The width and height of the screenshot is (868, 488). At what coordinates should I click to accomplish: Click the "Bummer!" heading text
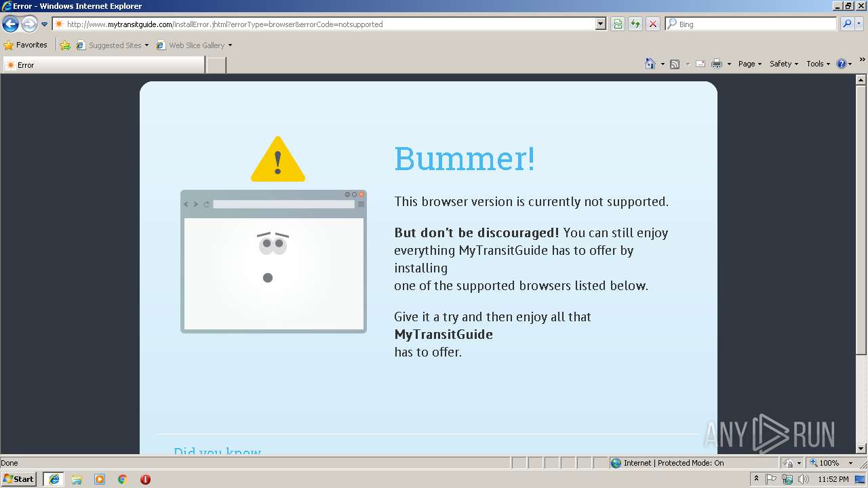tap(465, 159)
